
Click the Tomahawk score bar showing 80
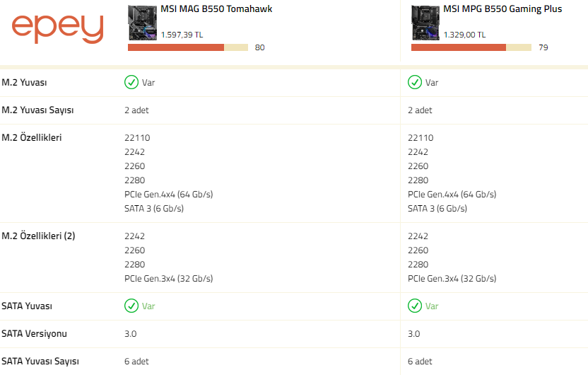coord(188,47)
